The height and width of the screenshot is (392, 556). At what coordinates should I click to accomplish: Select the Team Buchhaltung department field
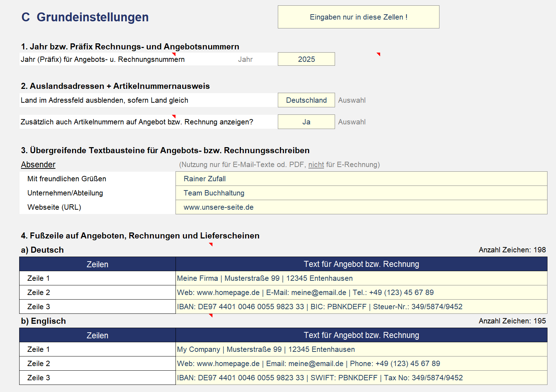pos(361,193)
